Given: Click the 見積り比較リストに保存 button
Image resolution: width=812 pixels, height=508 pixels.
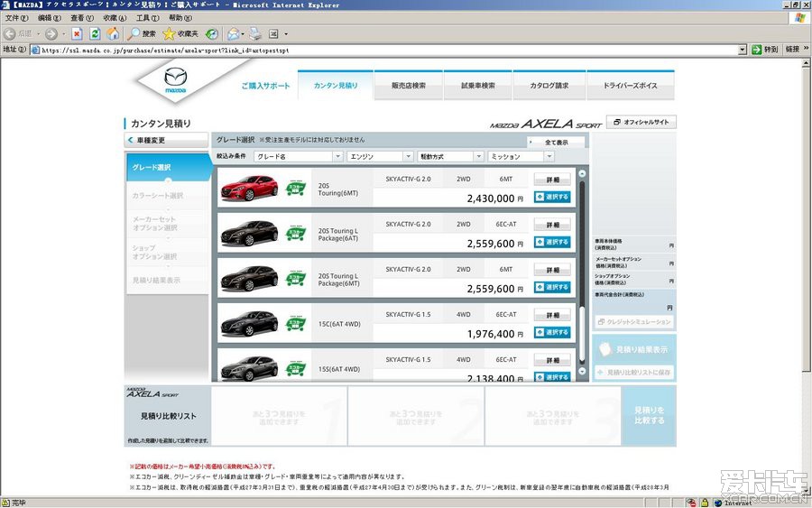Looking at the screenshot, I should (x=634, y=373).
